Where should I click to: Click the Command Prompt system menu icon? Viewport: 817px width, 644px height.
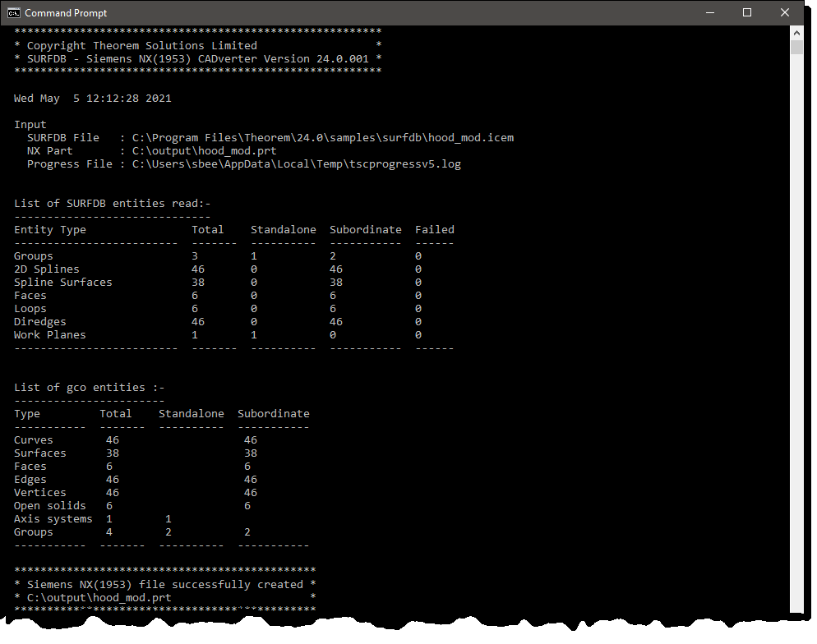pyautogui.click(x=13, y=13)
